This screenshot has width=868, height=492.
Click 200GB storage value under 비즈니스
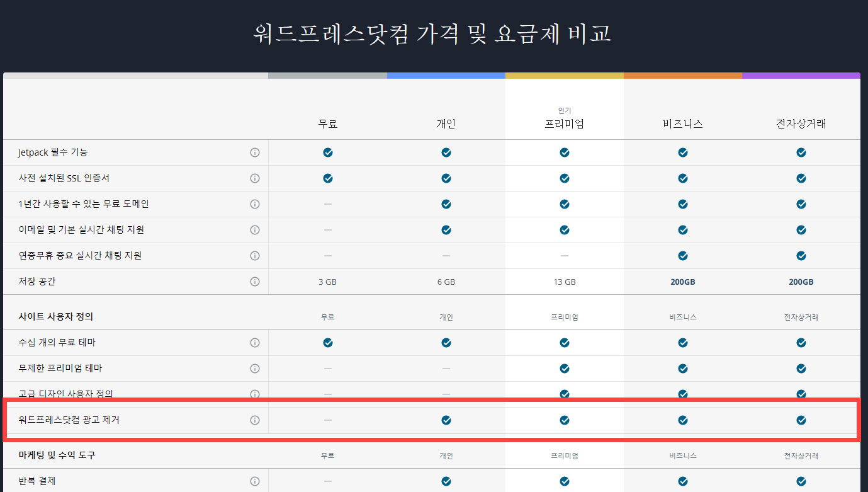(683, 282)
